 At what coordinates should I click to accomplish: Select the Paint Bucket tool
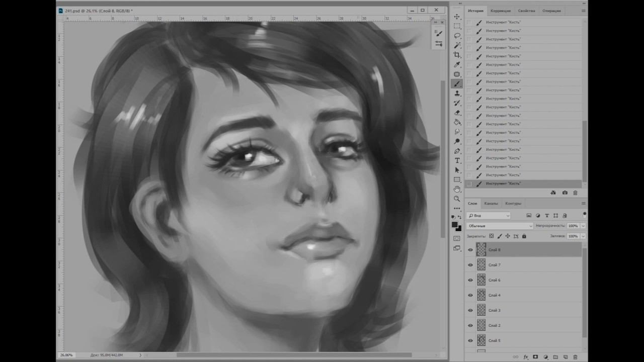[457, 122]
